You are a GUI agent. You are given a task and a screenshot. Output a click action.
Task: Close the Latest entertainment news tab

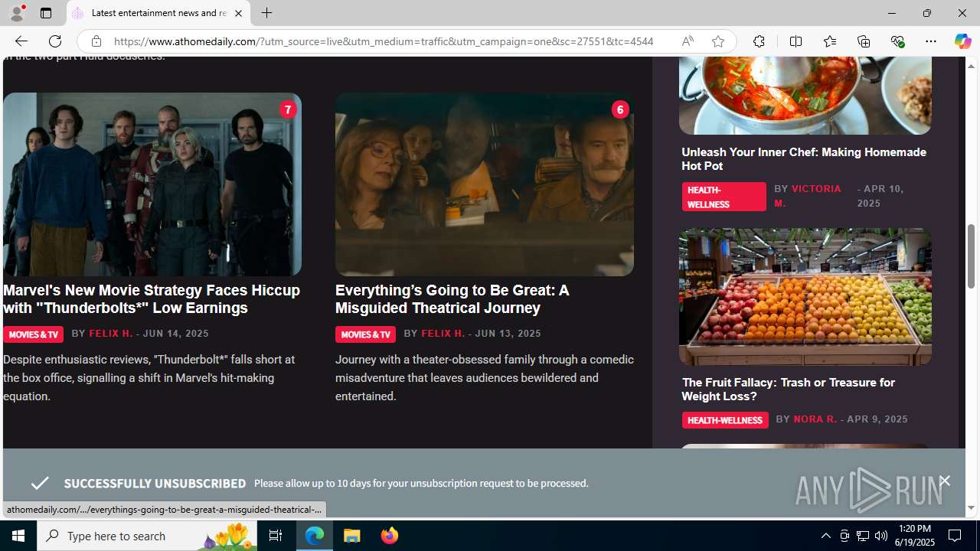(x=238, y=13)
